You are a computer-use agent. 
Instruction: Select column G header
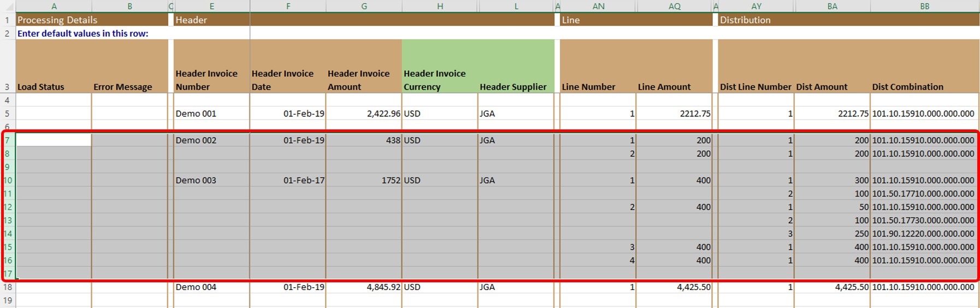pyautogui.click(x=364, y=6)
